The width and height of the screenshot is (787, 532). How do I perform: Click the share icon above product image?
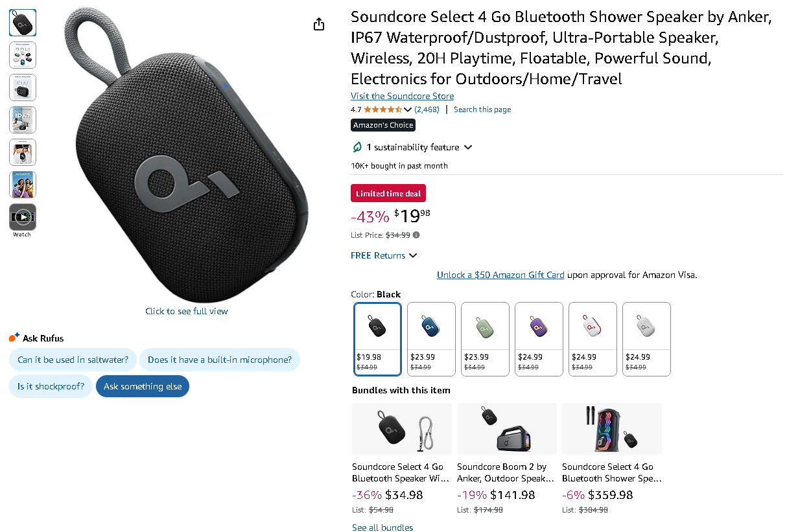(318, 25)
